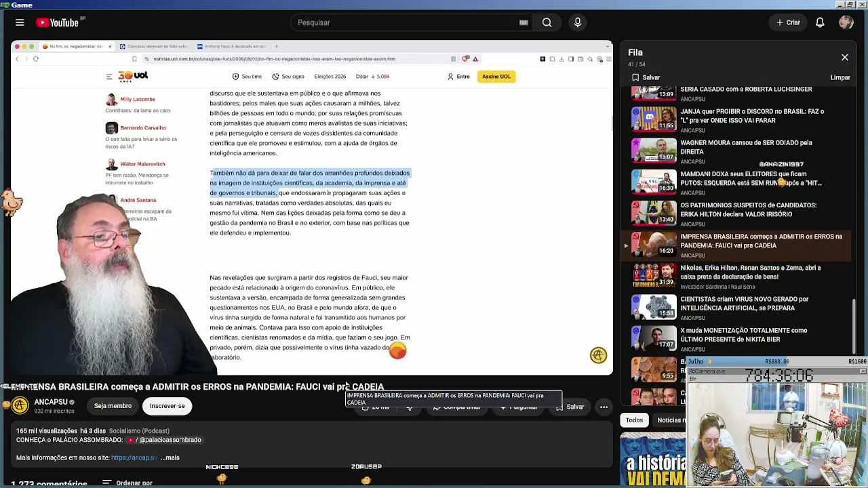Open Ordenar por sort dropdown
The height and width of the screenshot is (488, 868).
coord(127,483)
